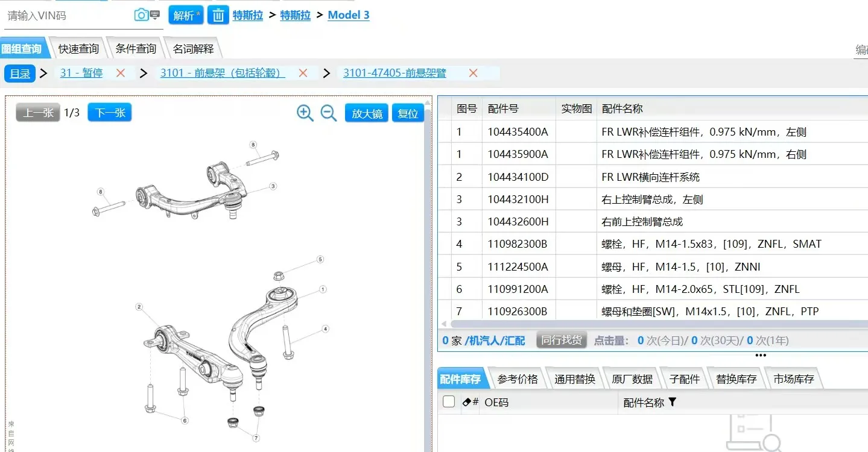
Task: Click the 目录 catalog button
Action: 20,74
